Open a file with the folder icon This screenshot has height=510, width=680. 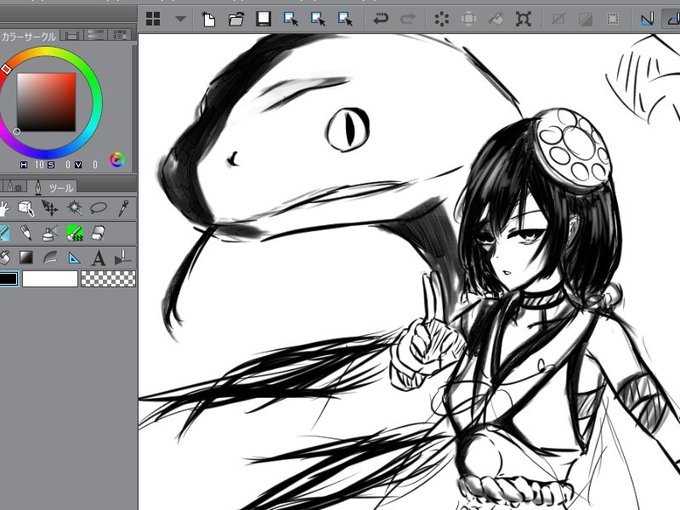coord(236,19)
